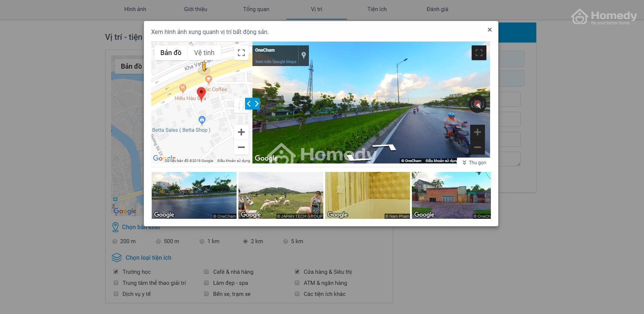
Task: Switch map to Vệ tinh satellite view
Action: (204, 52)
